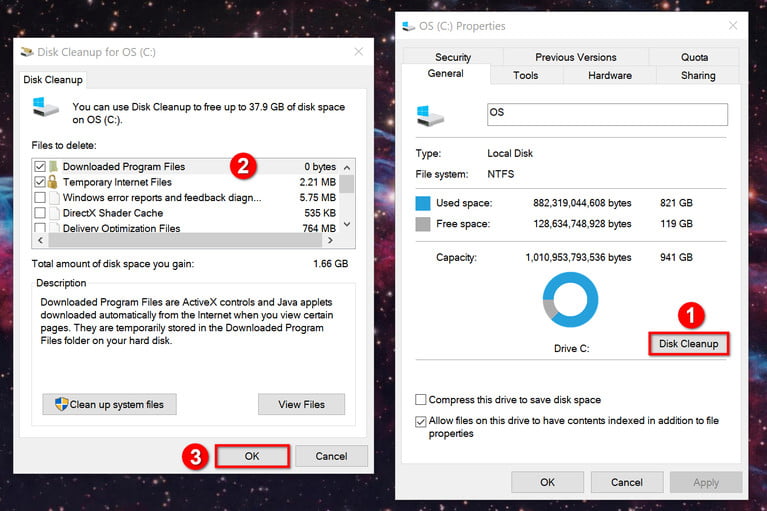Switch to the Hardware tab
767x511 pixels.
tap(609, 75)
